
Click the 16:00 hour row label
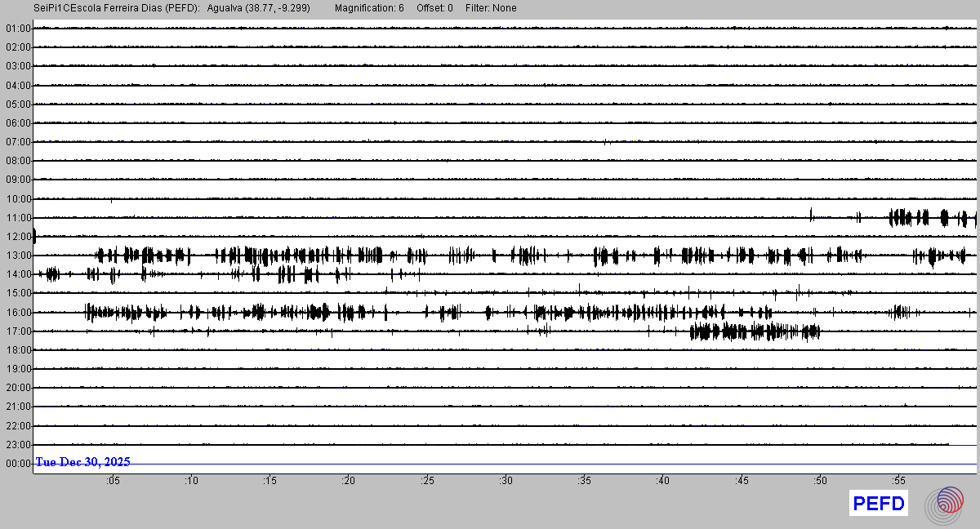18,313
